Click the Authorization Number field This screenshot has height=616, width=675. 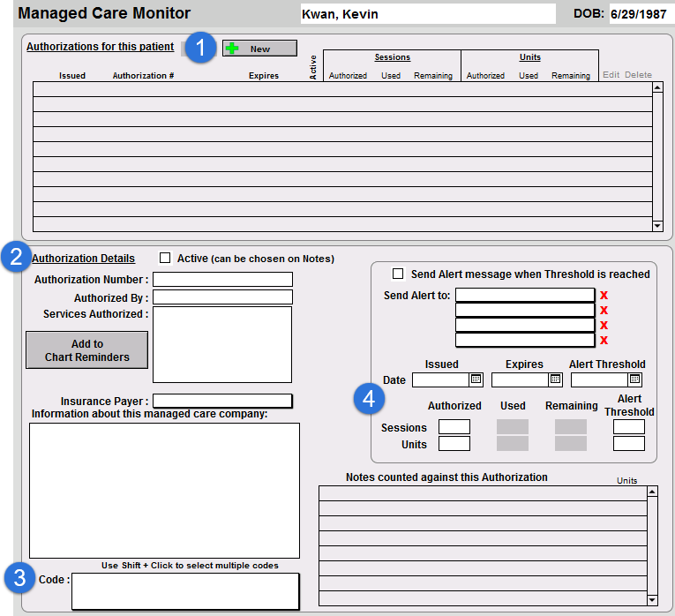pos(222,280)
